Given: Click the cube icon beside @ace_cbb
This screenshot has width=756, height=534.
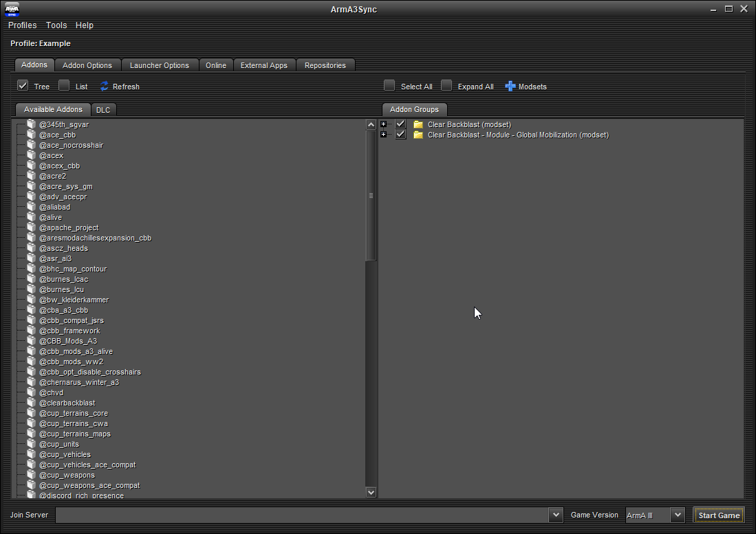Looking at the screenshot, I should 32,135.
